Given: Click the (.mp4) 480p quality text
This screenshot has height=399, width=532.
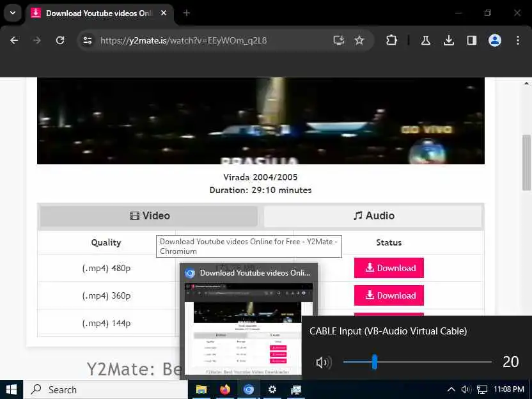Looking at the screenshot, I should 106,269.
